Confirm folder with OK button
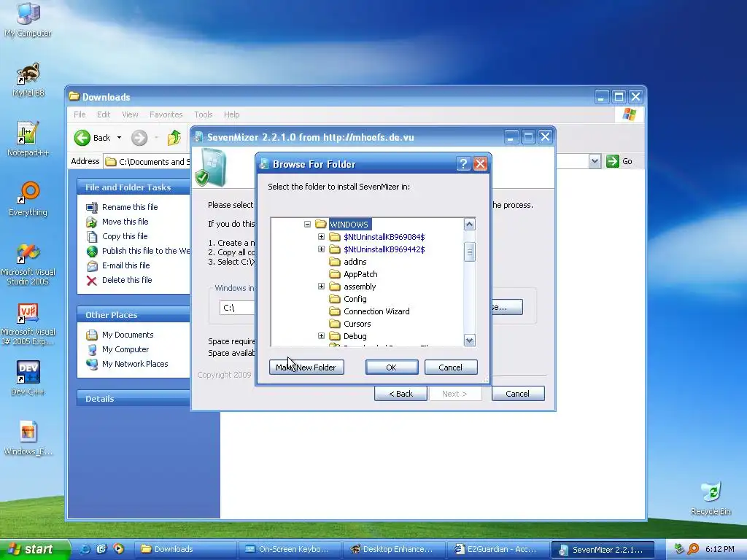This screenshot has width=747, height=560. [x=392, y=367]
